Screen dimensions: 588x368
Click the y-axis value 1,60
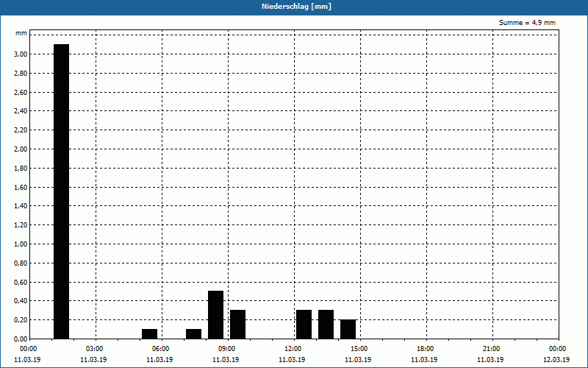(21, 188)
